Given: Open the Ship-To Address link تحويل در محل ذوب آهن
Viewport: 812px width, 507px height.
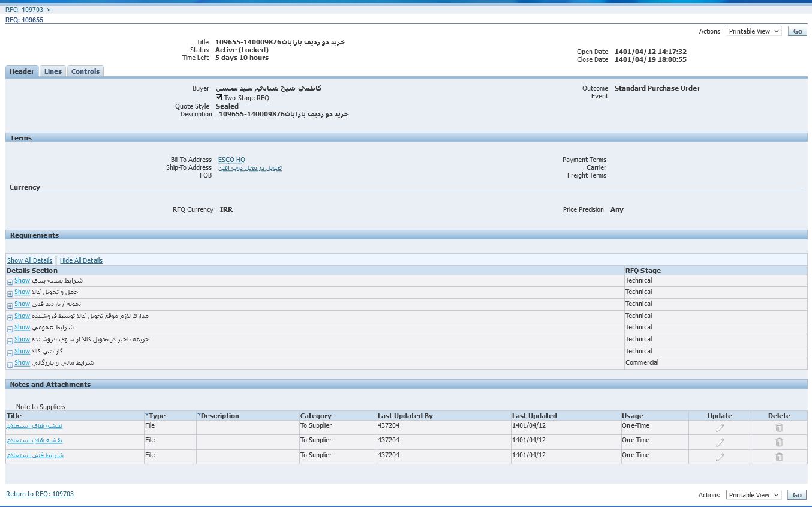Looking at the screenshot, I should [x=250, y=167].
